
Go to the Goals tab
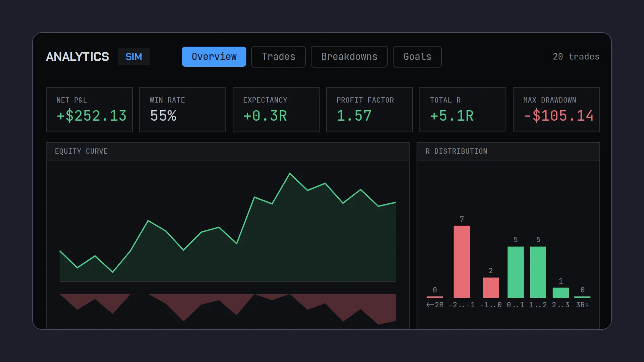(x=417, y=57)
